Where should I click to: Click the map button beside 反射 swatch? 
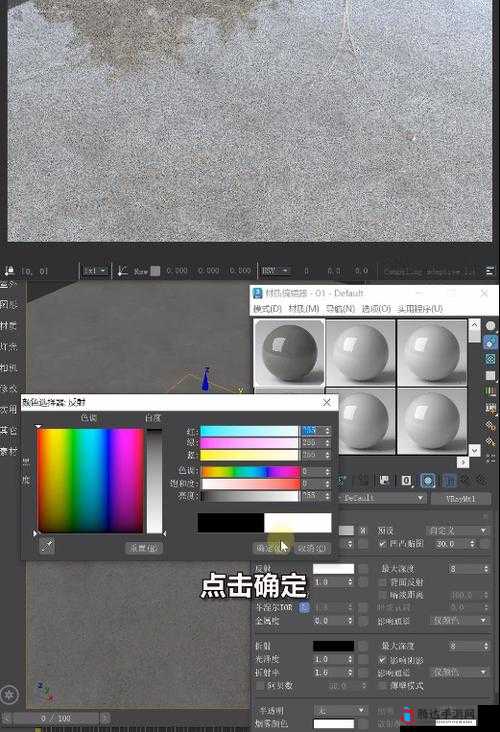click(x=363, y=569)
